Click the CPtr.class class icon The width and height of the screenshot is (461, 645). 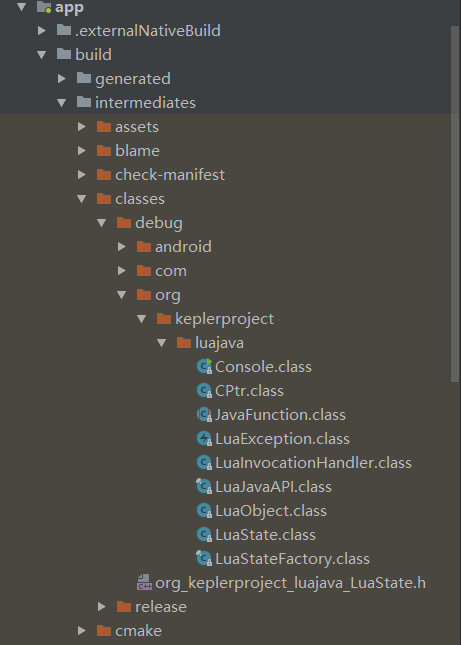[204, 390]
